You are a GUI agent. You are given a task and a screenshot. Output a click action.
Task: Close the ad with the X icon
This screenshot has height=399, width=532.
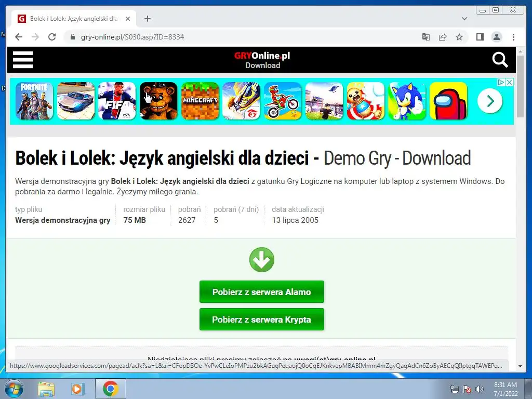509,82
